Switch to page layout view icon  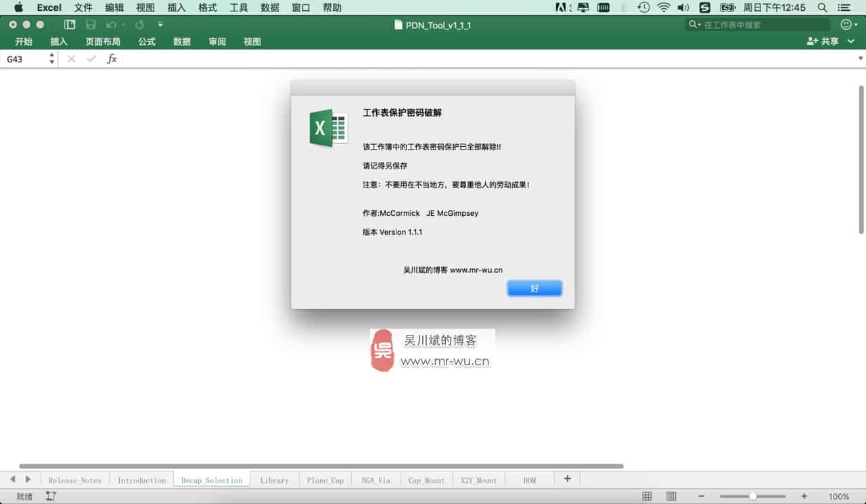coord(670,497)
